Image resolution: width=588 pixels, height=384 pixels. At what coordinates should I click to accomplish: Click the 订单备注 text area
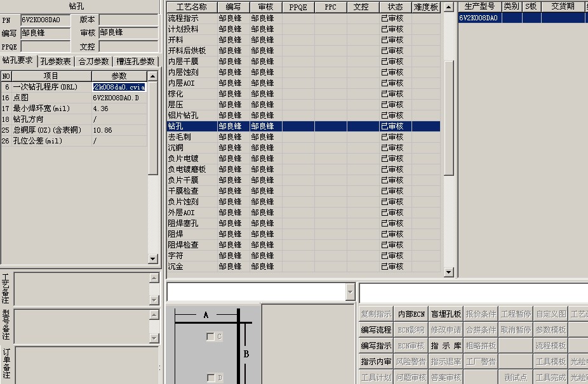click(86, 365)
